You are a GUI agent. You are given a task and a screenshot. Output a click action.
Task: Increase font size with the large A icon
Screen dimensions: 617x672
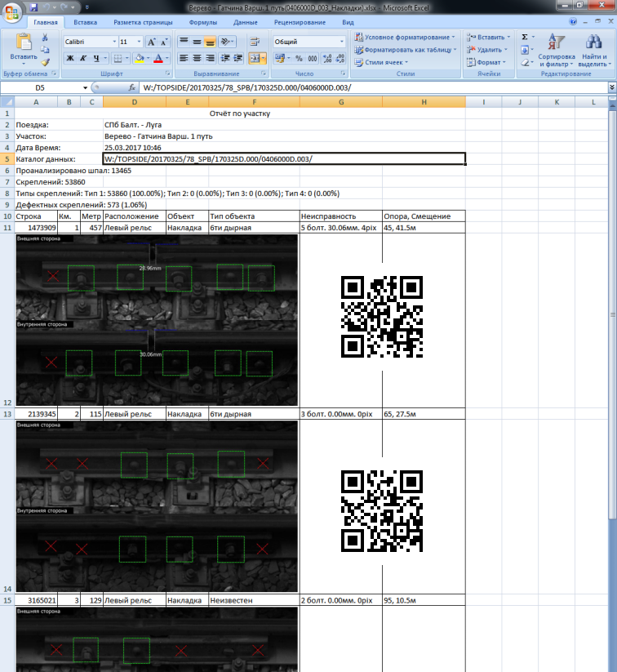coord(151,42)
